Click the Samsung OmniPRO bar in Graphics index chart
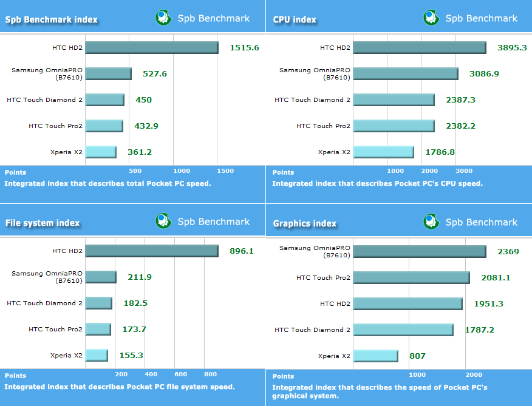This screenshot has height=406, width=532. [x=420, y=251]
